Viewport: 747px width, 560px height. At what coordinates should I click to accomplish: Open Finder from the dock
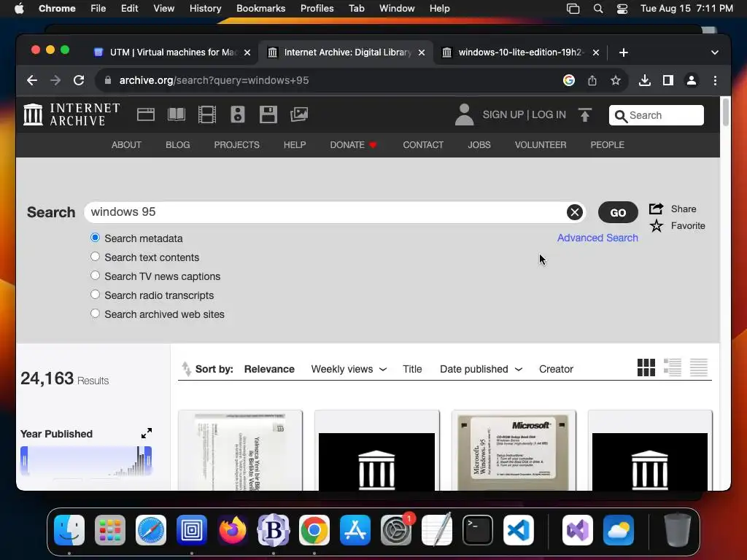[x=69, y=530]
